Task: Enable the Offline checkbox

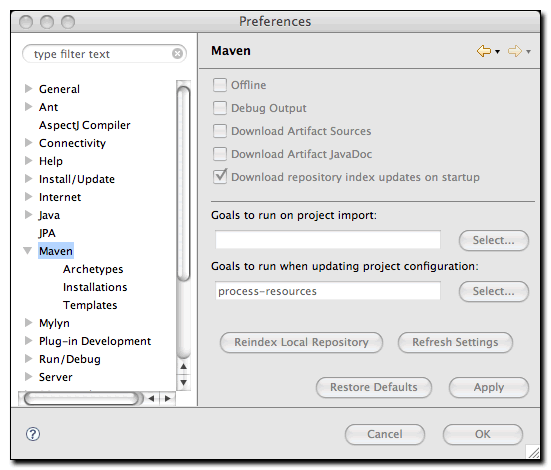Action: pos(220,85)
